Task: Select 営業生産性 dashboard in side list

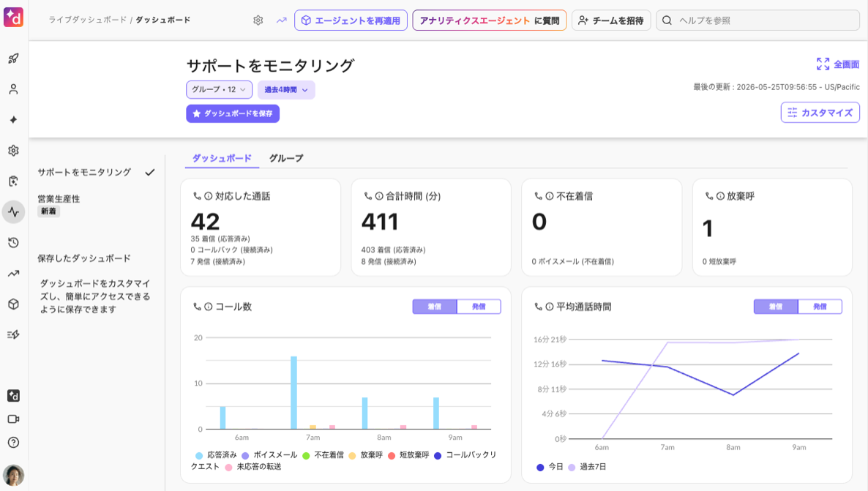Action: [x=59, y=199]
